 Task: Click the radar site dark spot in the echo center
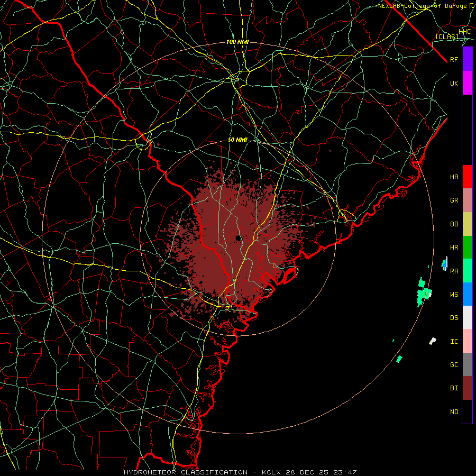237,238
